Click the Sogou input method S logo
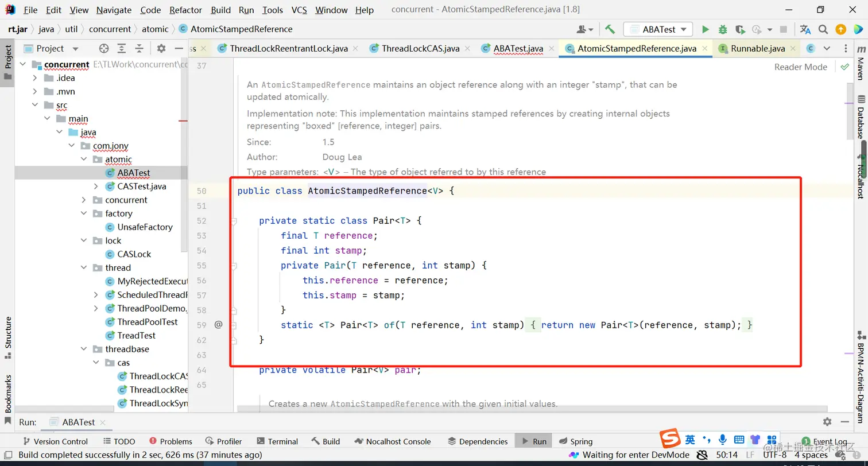The width and height of the screenshot is (868, 466). click(669, 439)
